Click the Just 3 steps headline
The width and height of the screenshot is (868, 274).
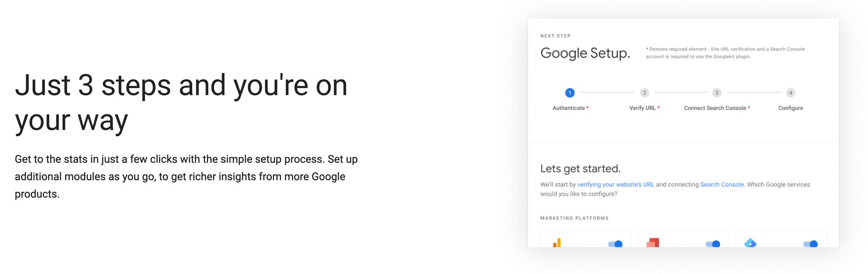(181, 102)
